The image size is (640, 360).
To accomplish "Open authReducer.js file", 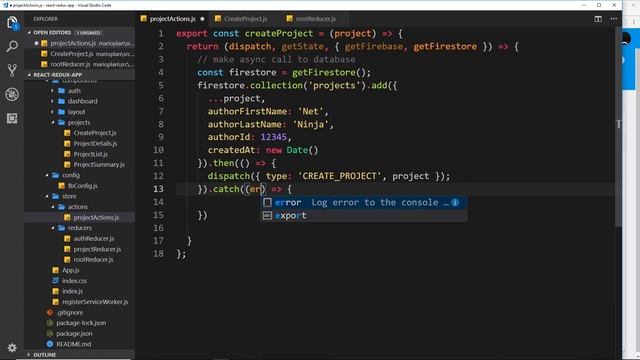I will coord(94,238).
